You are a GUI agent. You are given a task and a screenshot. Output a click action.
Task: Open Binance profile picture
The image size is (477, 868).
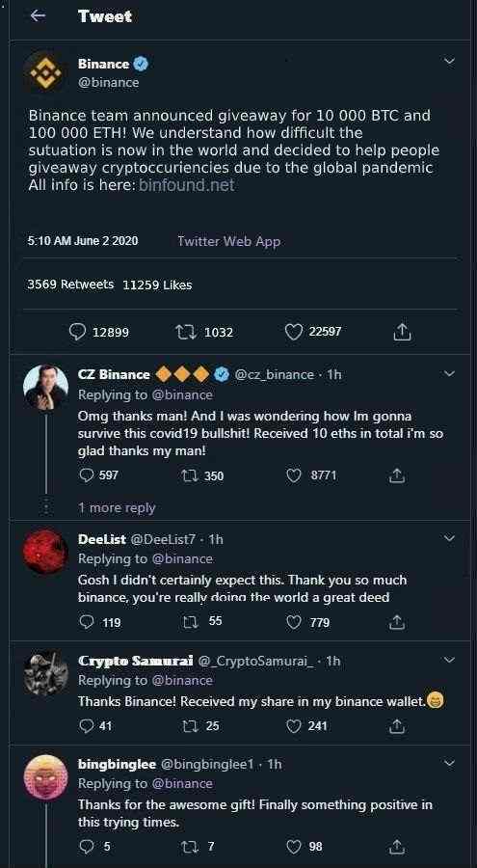46,72
